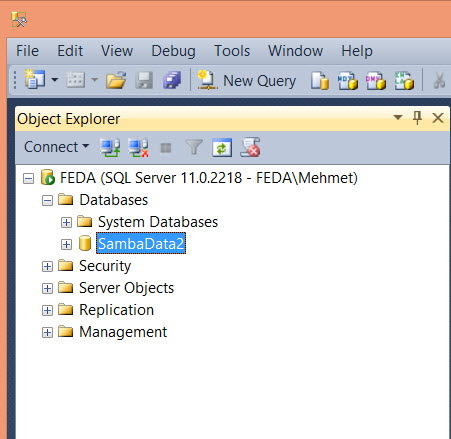Click the Disconnect server icon

pos(138,147)
